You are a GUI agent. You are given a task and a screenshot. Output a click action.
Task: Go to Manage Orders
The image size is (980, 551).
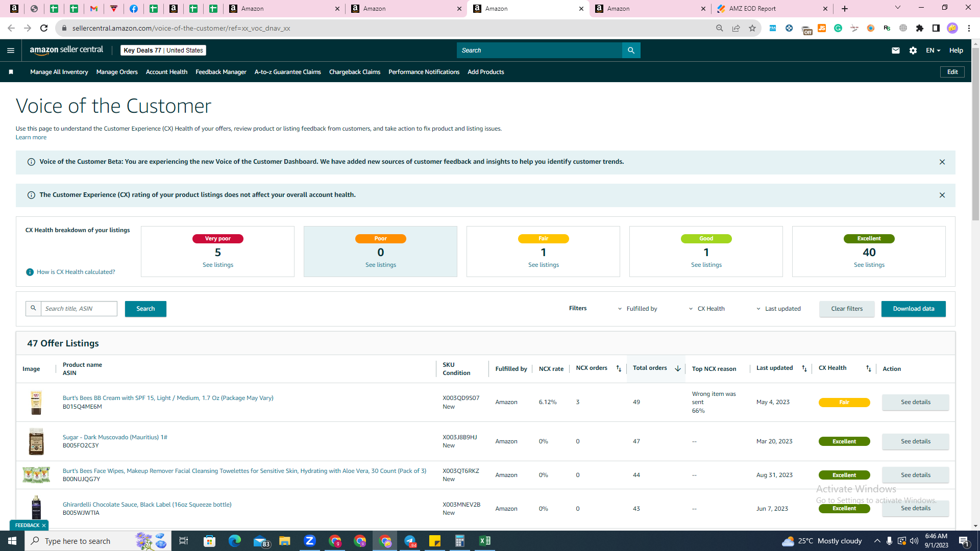117,72
